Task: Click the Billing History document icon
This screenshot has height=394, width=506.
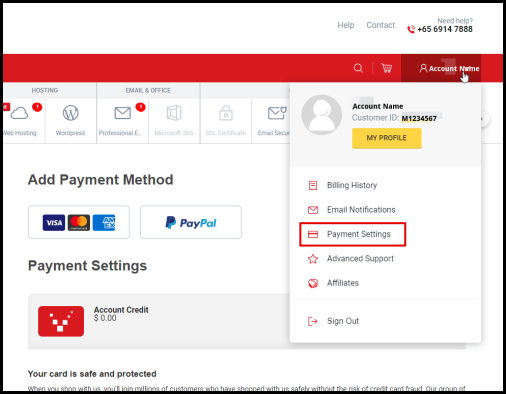Action: [x=313, y=185]
